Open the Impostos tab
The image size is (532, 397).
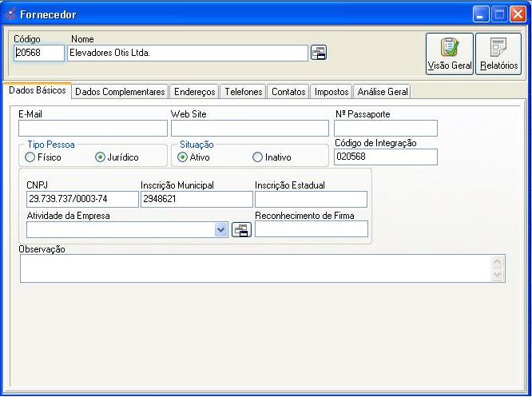[x=331, y=92]
